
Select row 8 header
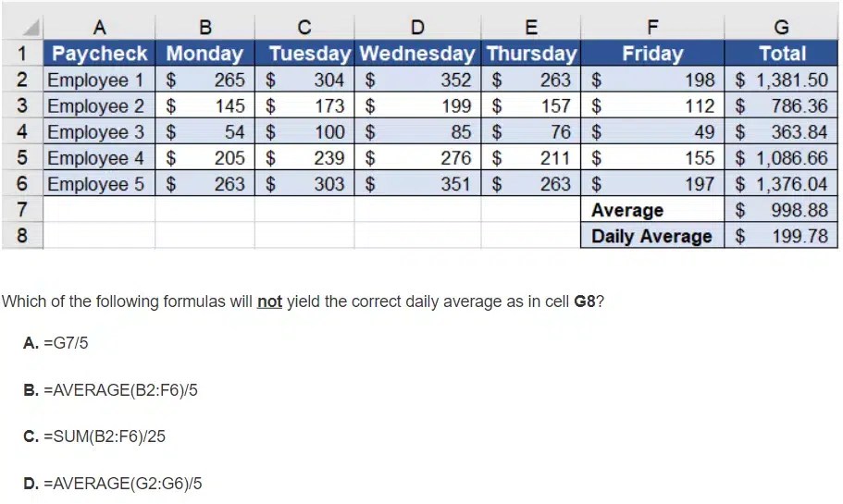(x=22, y=236)
